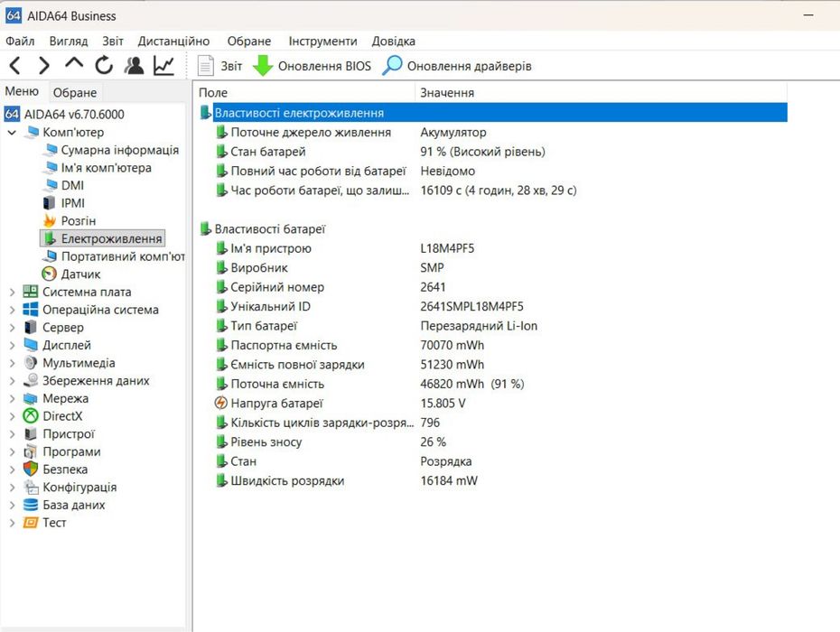Open the Дистанційно menu
This screenshot has height=632, width=840.
tap(173, 42)
